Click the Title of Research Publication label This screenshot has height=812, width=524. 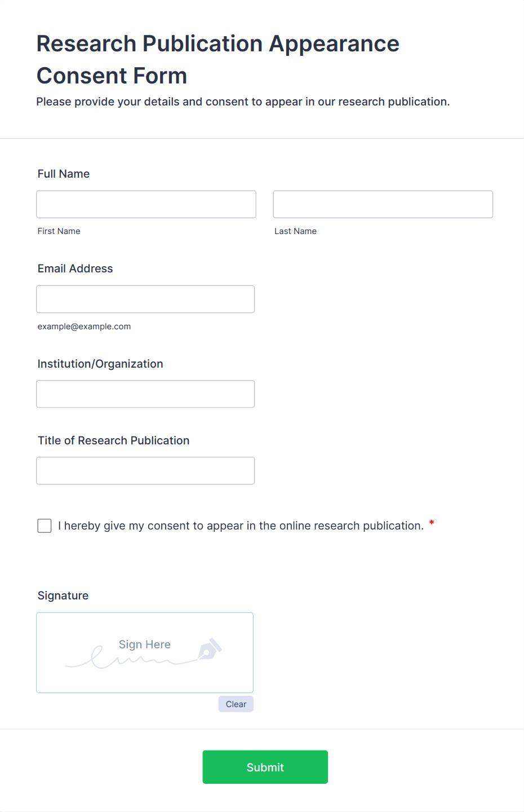(x=114, y=440)
